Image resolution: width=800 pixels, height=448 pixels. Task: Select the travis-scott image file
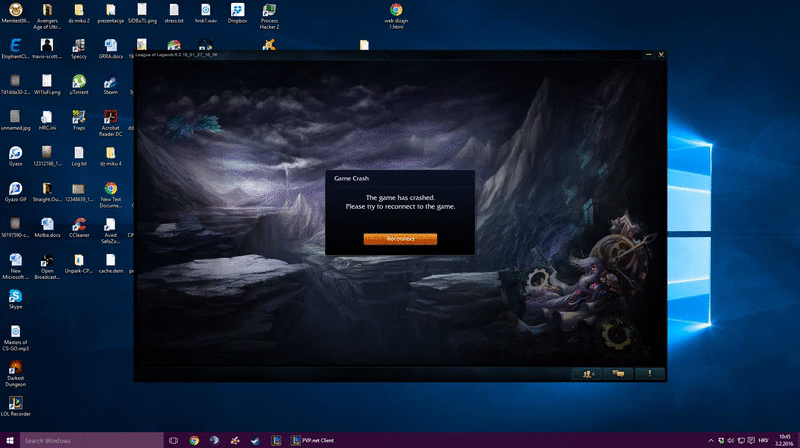click(47, 49)
